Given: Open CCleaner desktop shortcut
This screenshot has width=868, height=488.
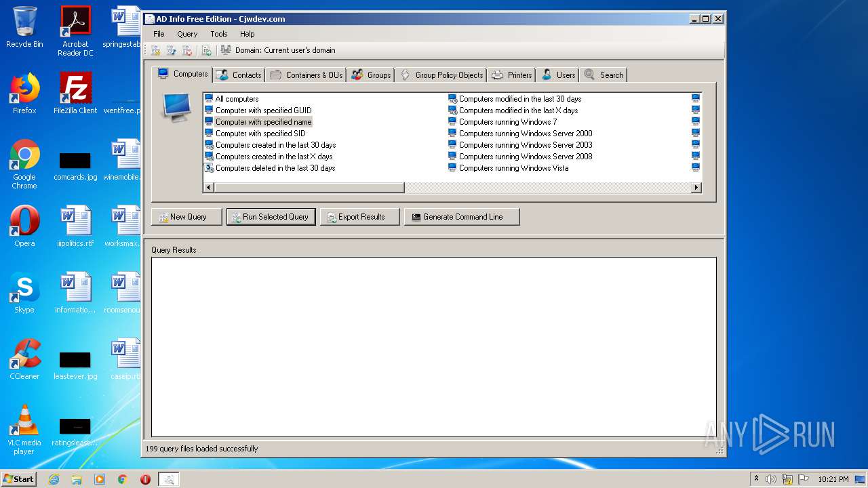Looking at the screenshot, I should coord(24,359).
